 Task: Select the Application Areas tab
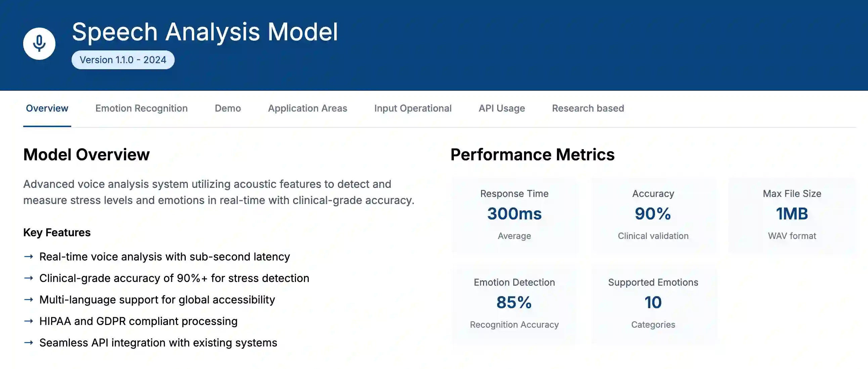pos(307,108)
